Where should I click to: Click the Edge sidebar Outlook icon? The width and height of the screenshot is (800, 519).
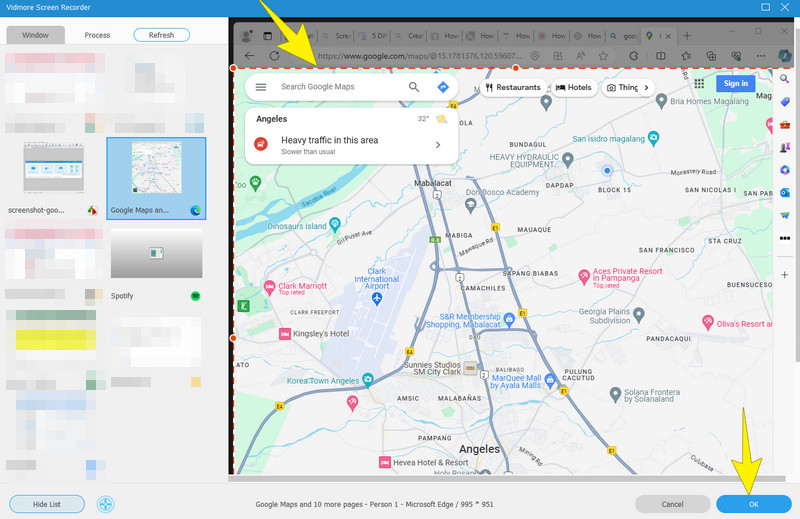click(785, 192)
